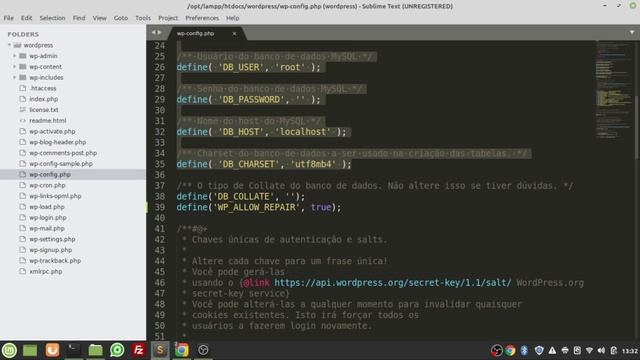Open the View menu
The height and width of the screenshot is (360, 640).
99,18
